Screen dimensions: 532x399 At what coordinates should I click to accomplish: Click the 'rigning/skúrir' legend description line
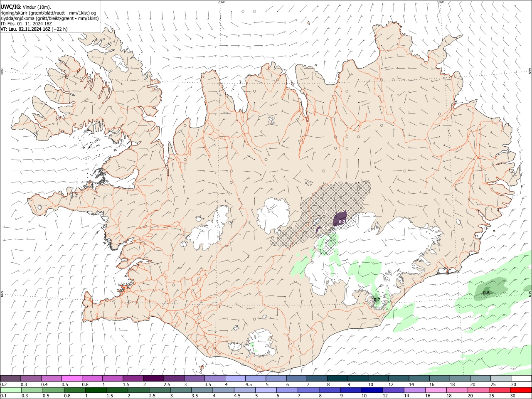point(48,13)
